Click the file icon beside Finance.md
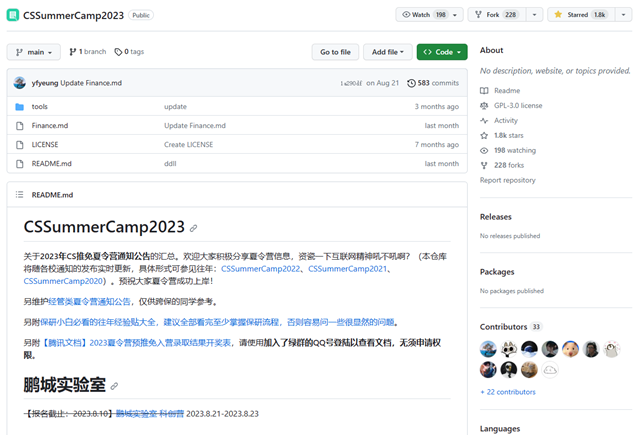 pos(20,126)
